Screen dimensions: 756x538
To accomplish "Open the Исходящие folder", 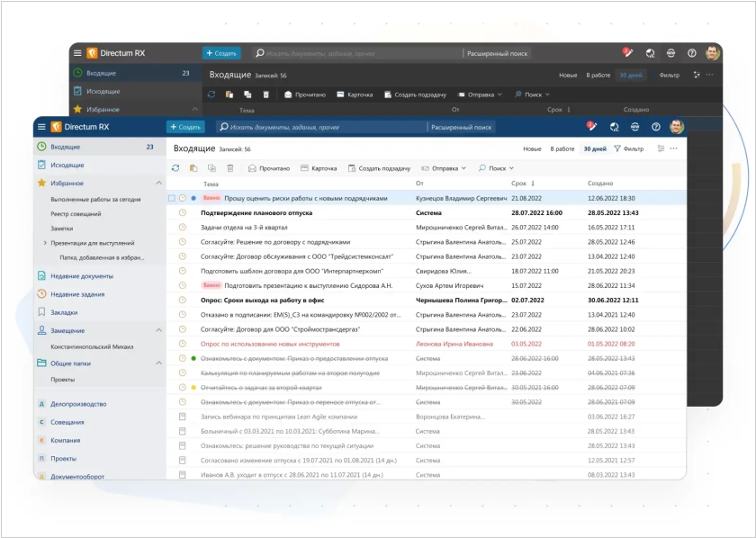I will click(x=67, y=166).
